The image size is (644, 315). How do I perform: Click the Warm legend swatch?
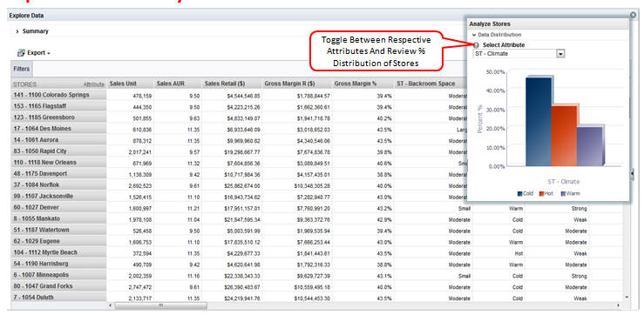563,193
